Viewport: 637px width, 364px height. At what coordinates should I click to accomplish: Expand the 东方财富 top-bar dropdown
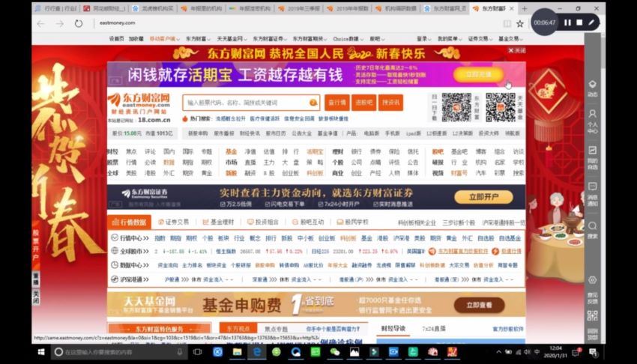point(198,38)
